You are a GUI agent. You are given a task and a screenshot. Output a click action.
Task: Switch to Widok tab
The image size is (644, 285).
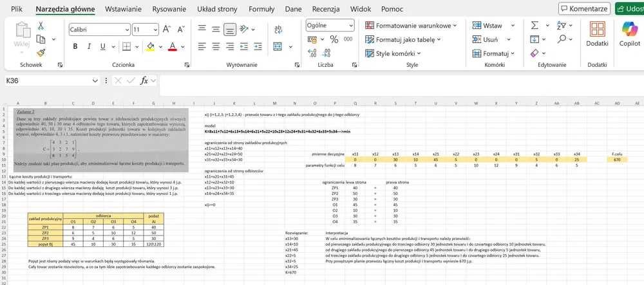pos(361,8)
